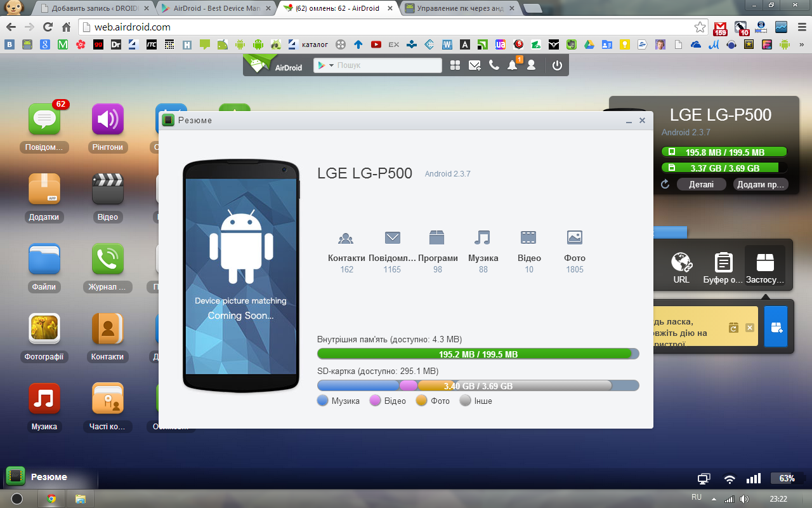Click the screen mirroring monitor icon
The image size is (812, 508).
[x=704, y=479]
